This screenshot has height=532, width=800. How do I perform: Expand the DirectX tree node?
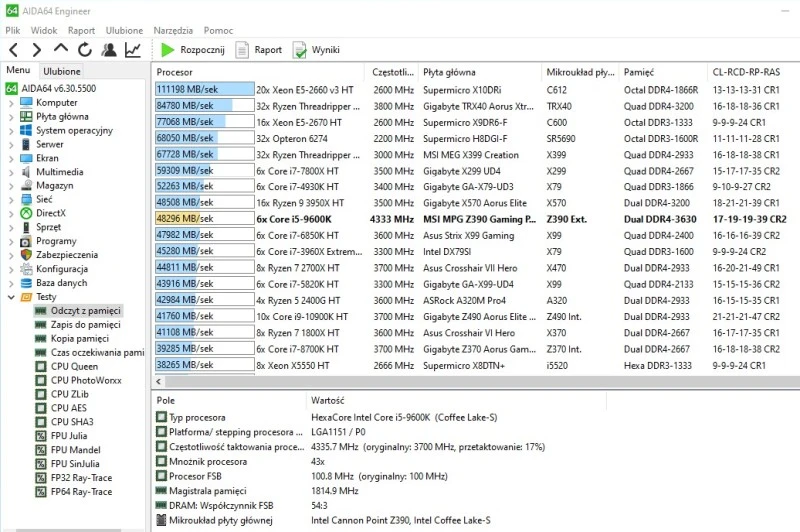pos(11,213)
